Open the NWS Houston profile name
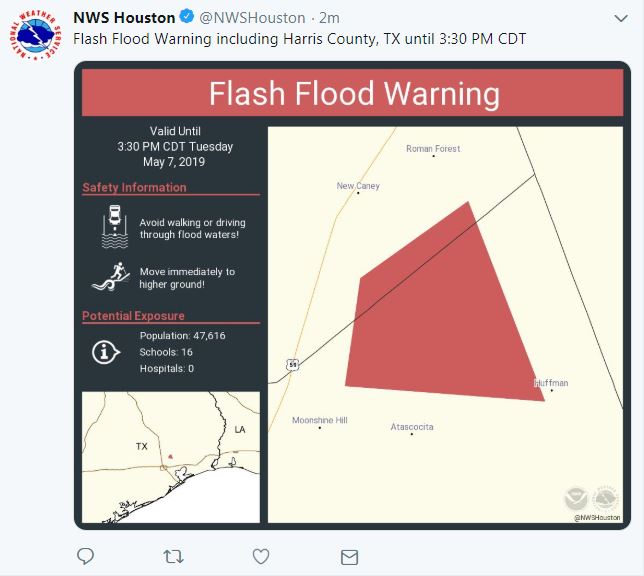This screenshot has height=576, width=644. [124, 18]
